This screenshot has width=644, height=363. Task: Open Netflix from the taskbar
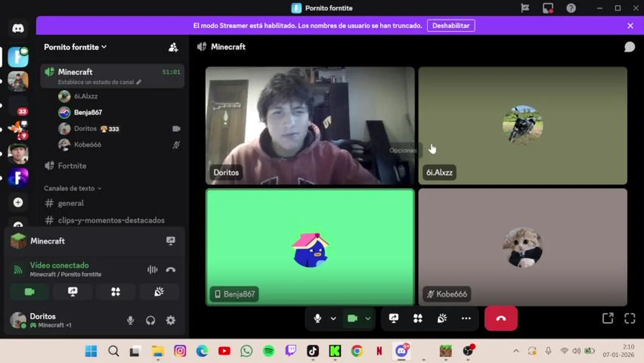(x=379, y=351)
